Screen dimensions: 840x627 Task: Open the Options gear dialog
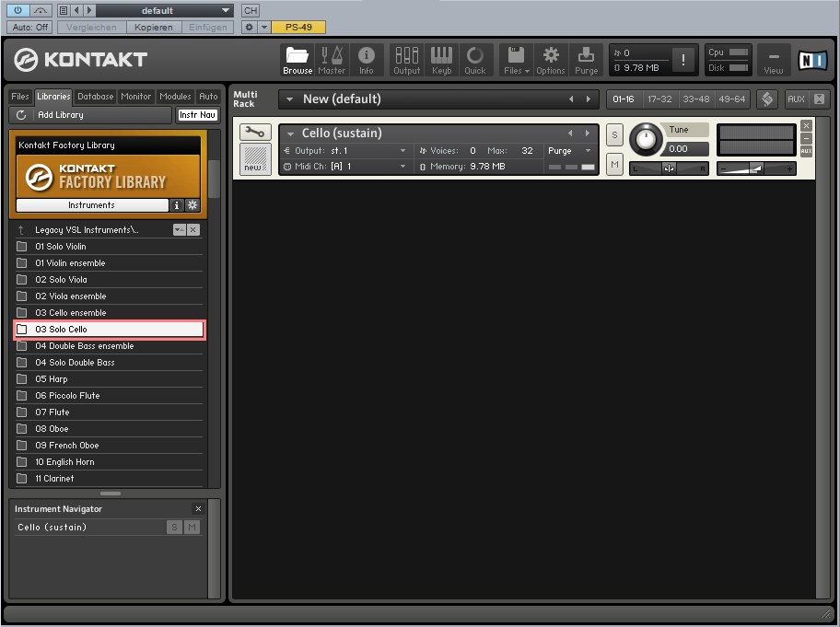pyautogui.click(x=551, y=60)
